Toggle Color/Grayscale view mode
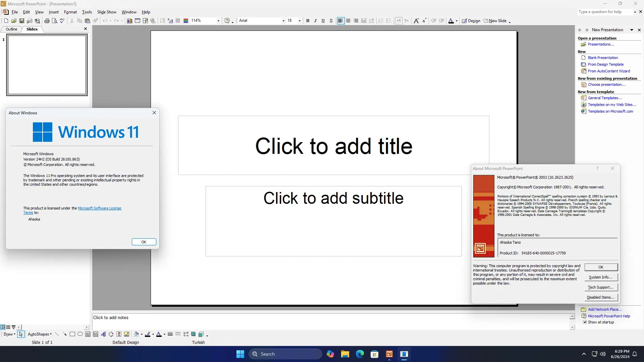644x362 pixels. (186, 21)
